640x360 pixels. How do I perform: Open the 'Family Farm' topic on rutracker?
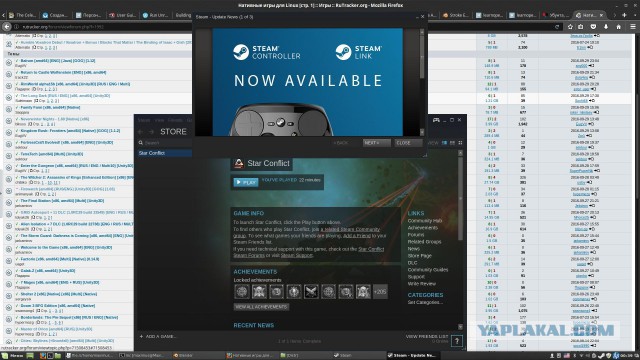(50, 108)
